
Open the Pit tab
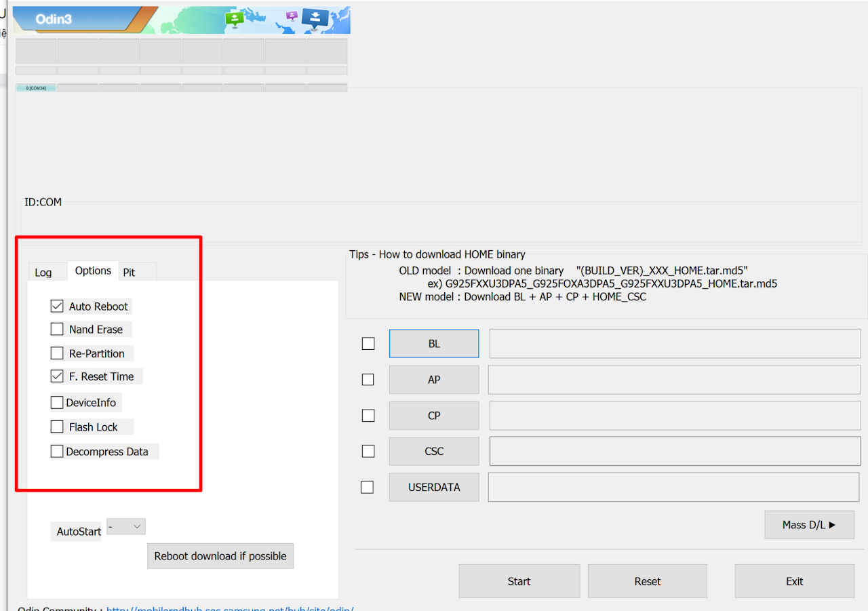coord(129,272)
